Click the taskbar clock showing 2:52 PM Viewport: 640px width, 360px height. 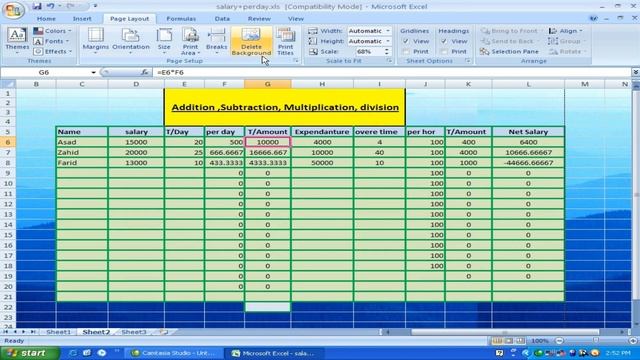point(618,353)
